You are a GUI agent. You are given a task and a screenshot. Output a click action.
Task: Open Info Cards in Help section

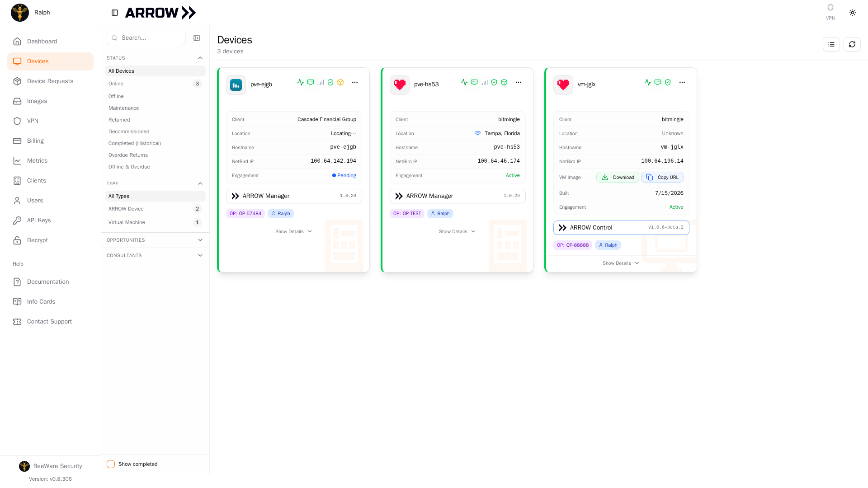coord(50,302)
